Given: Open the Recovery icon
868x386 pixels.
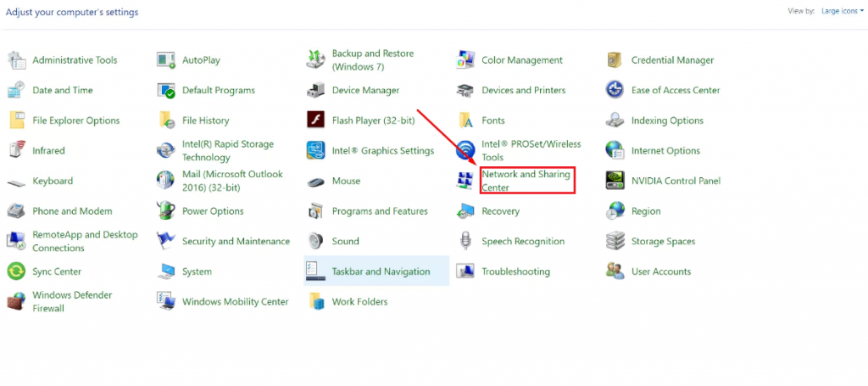Looking at the screenshot, I should pyautogui.click(x=465, y=211).
